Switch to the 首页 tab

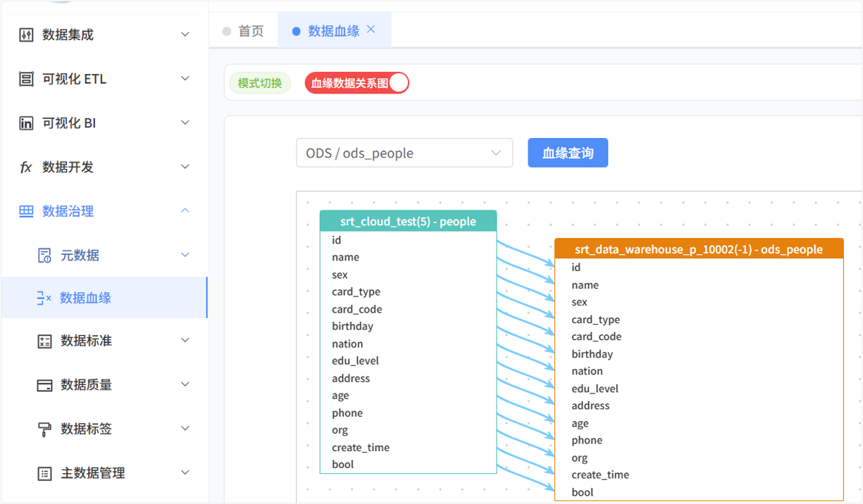[251, 30]
